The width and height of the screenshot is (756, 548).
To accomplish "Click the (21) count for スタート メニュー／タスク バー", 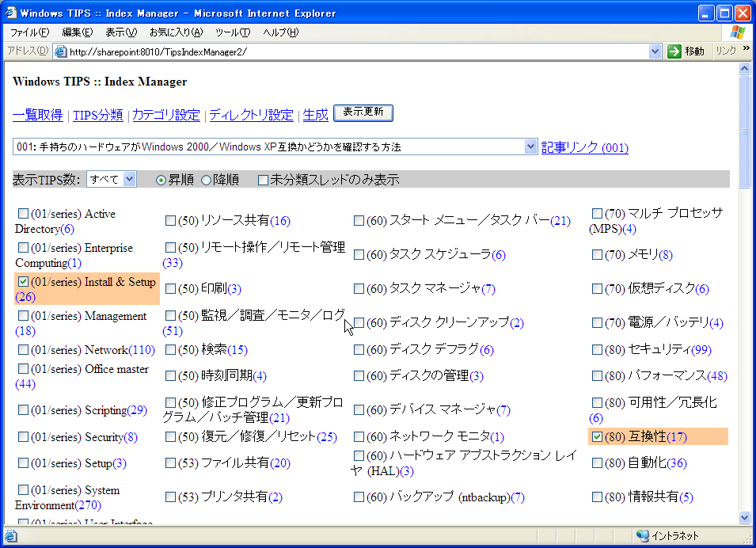I will click(560, 221).
